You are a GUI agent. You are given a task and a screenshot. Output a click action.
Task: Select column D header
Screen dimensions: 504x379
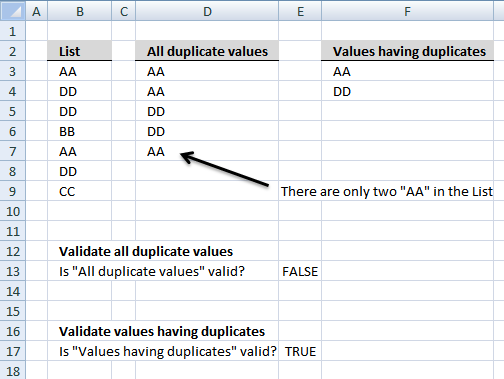click(207, 11)
